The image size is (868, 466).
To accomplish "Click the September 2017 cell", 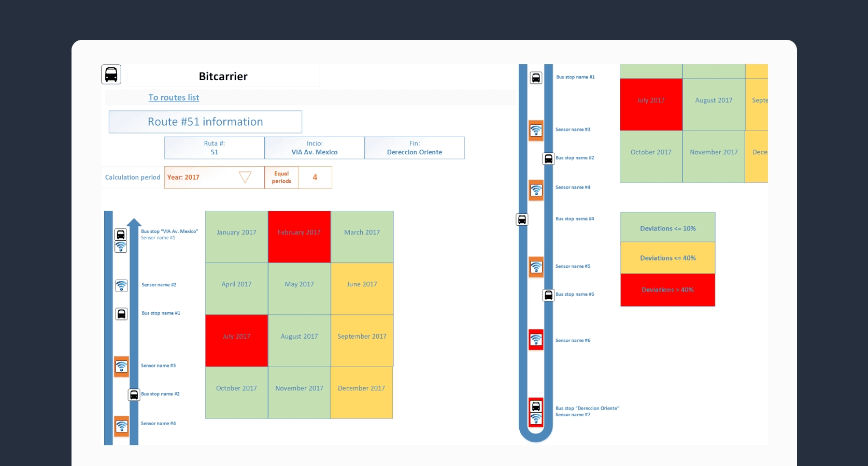I will tap(362, 341).
